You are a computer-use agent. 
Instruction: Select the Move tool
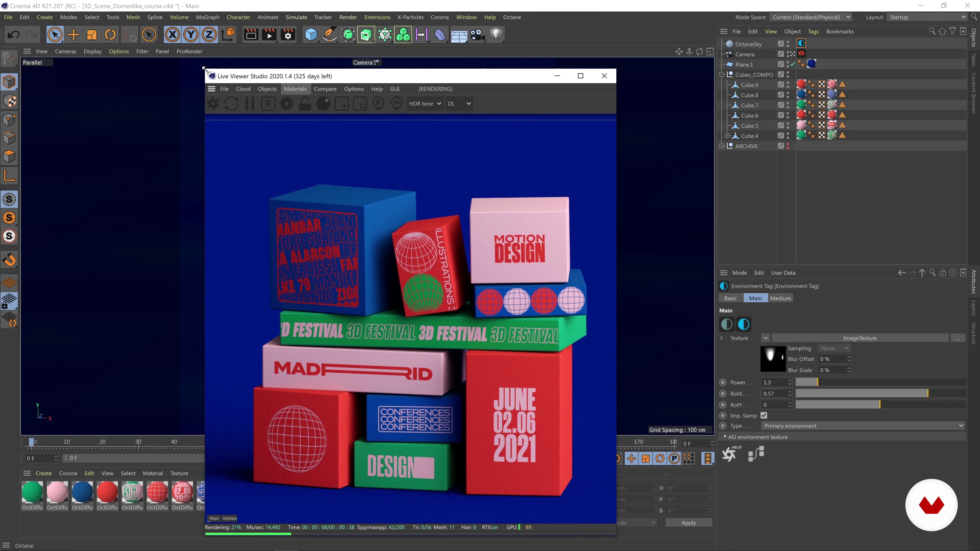point(73,35)
